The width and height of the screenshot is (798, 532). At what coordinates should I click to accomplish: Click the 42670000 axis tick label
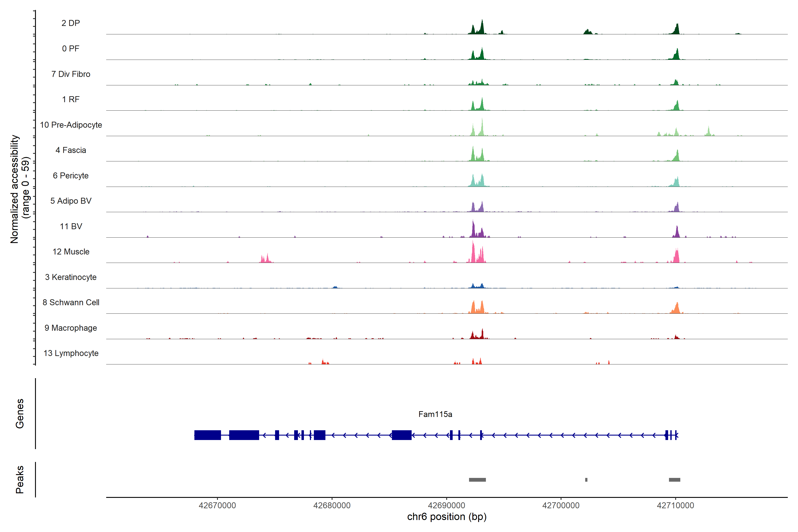click(217, 505)
